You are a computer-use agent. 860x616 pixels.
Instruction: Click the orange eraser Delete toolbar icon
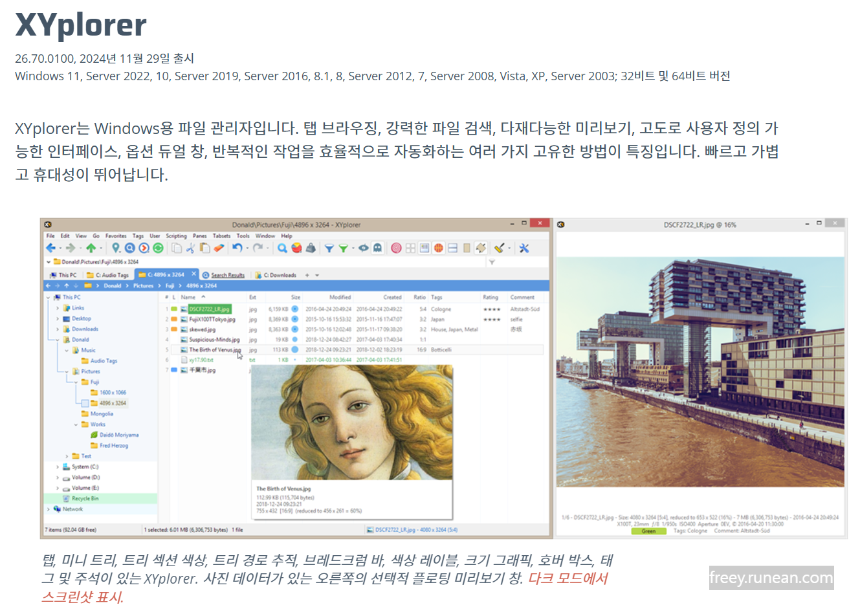219,248
